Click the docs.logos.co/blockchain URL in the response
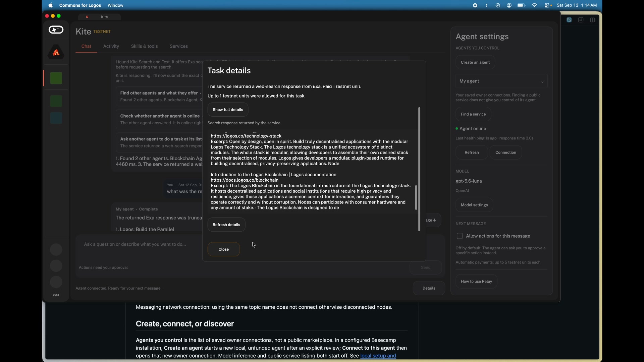Image resolution: width=644 pixels, height=362 pixels. [x=245, y=180]
